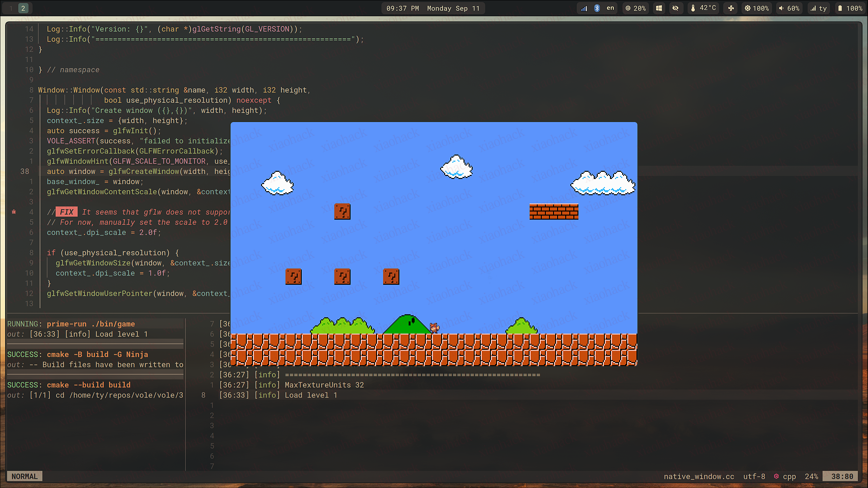Adjust the volume 60% module

[x=789, y=8]
